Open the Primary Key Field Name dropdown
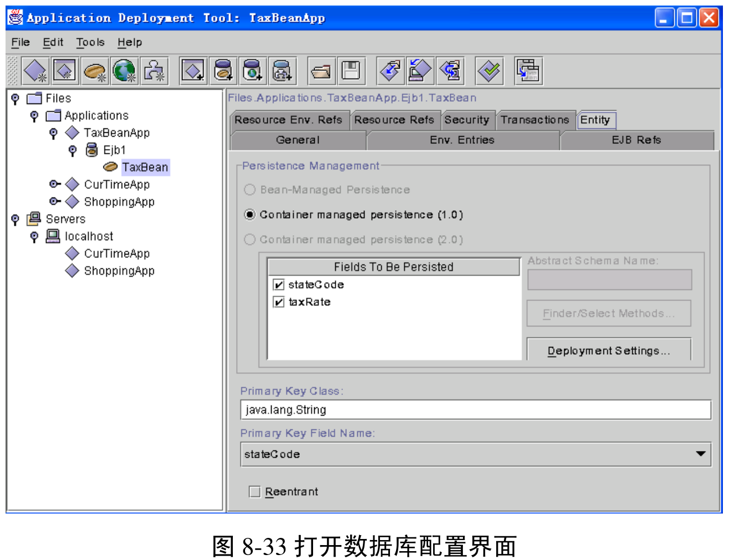This screenshot has height=560, width=729. (x=701, y=454)
